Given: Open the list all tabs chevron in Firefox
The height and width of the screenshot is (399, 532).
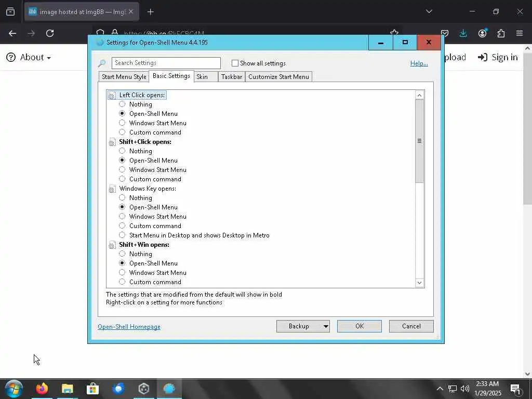Looking at the screenshot, I should click(429, 11).
